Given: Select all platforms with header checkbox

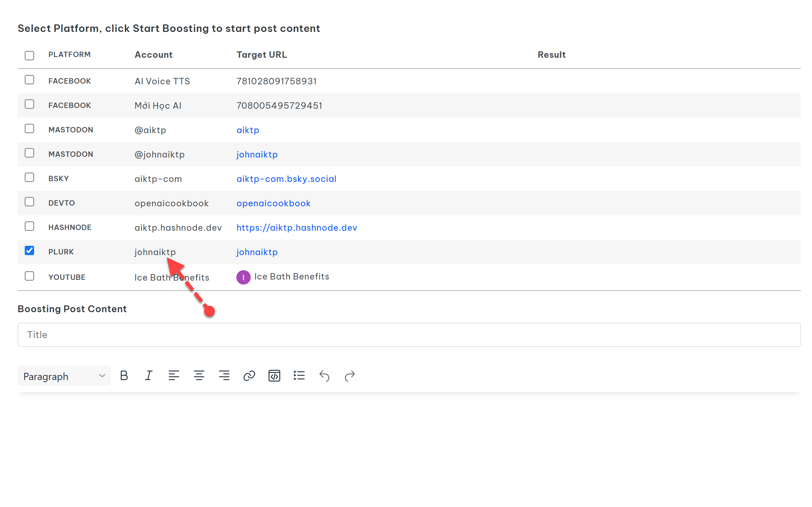Looking at the screenshot, I should tap(29, 55).
